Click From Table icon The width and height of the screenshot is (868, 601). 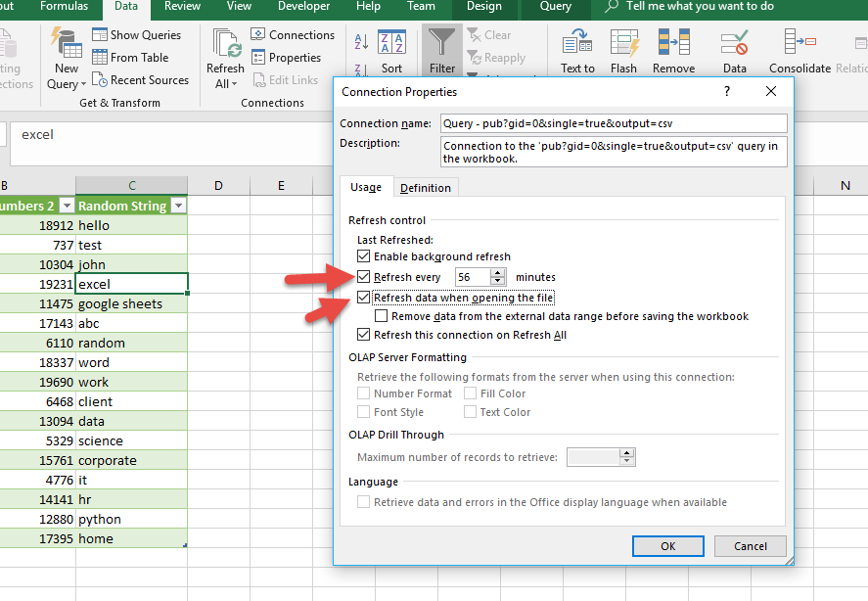100,57
